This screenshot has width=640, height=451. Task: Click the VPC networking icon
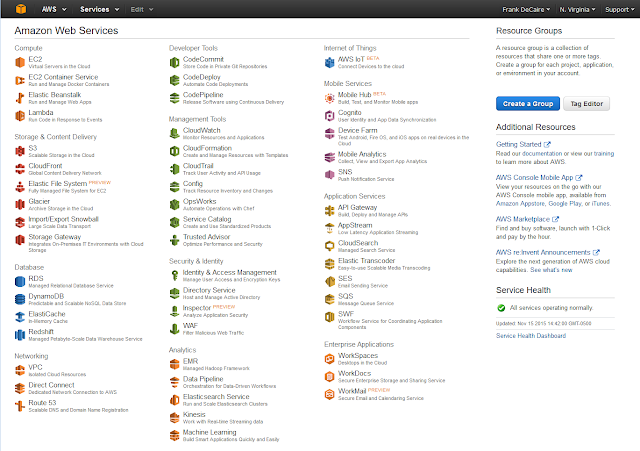[x=20, y=370]
